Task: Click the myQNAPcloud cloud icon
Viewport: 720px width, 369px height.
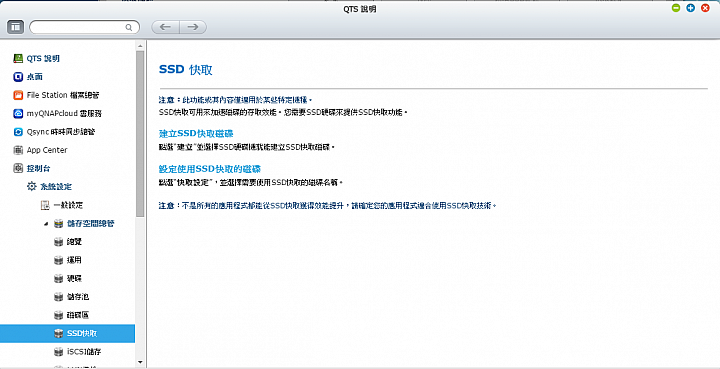Action: click(x=18, y=113)
